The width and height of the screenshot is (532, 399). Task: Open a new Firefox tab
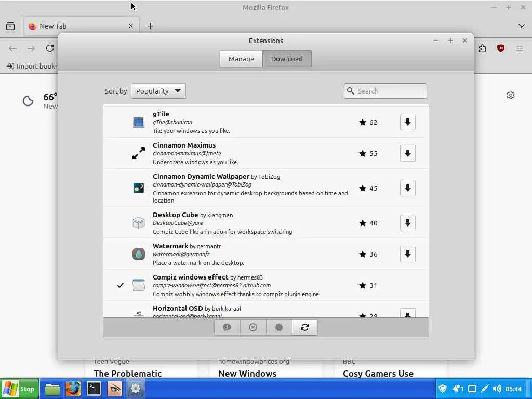click(x=150, y=26)
